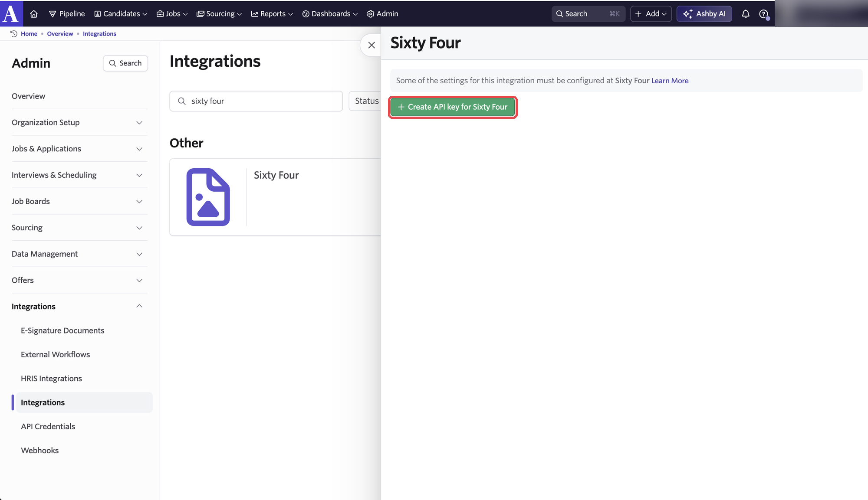Open the Dashboards menu
Viewport: 868px width, 500px height.
click(330, 14)
